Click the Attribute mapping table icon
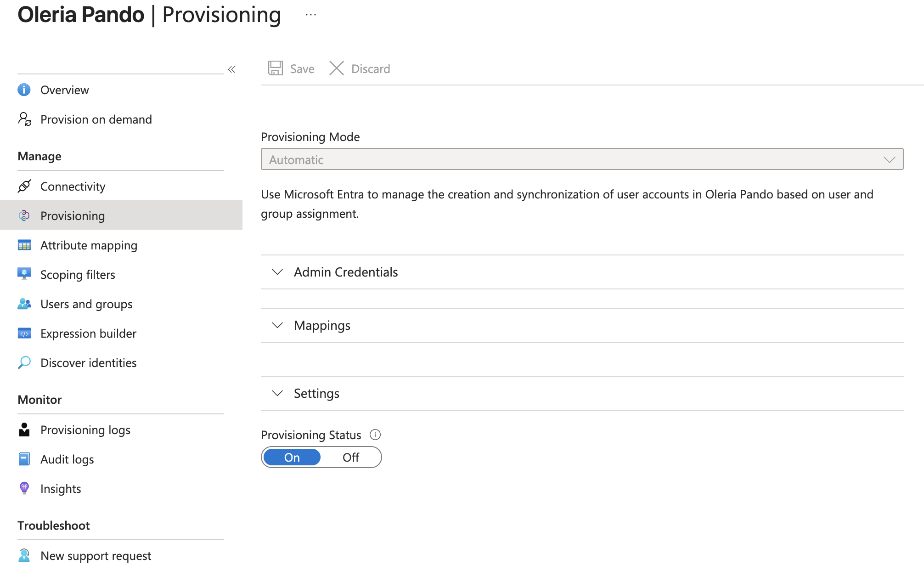Screen dimensions: 924x588 (24, 245)
